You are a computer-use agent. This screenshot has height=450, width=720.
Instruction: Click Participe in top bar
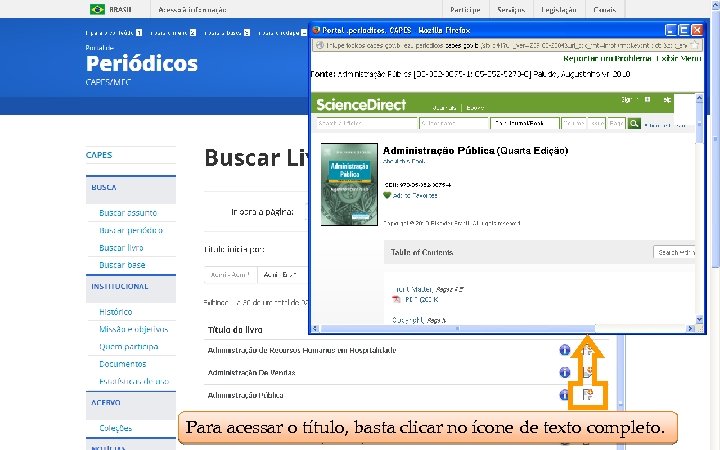click(465, 10)
